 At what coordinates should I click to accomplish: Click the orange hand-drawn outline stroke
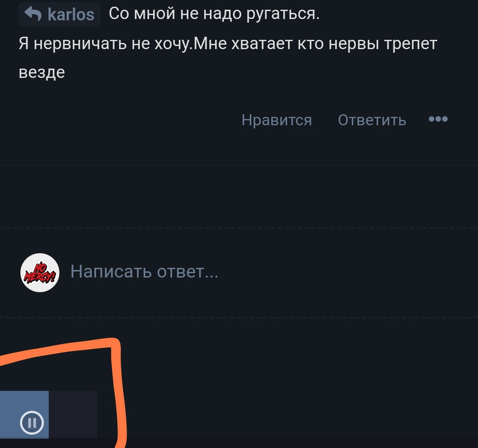point(118,381)
